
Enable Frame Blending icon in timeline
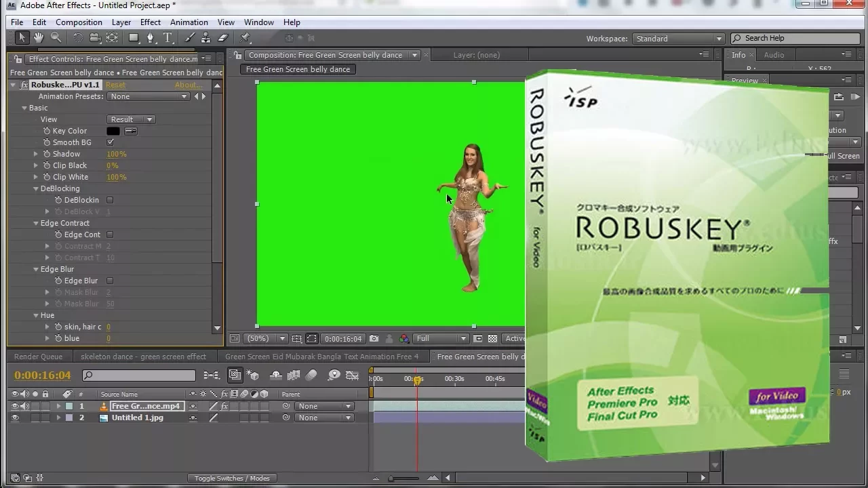point(294,375)
